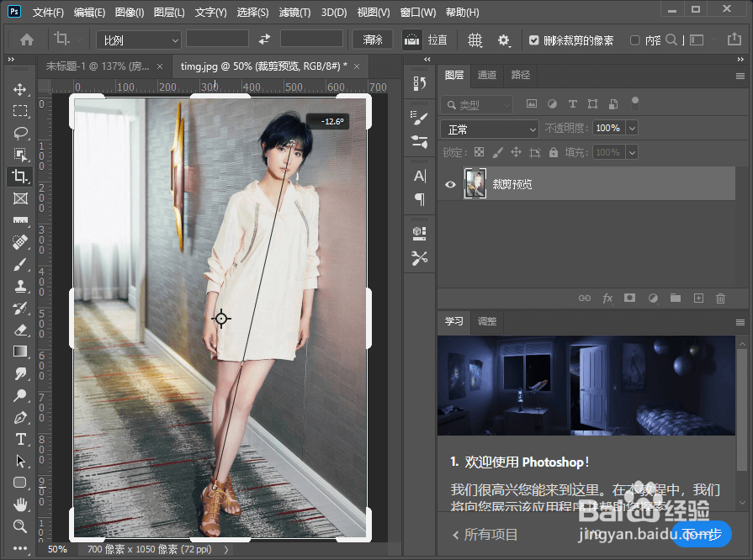Open the Learn panel menu

pos(740,323)
